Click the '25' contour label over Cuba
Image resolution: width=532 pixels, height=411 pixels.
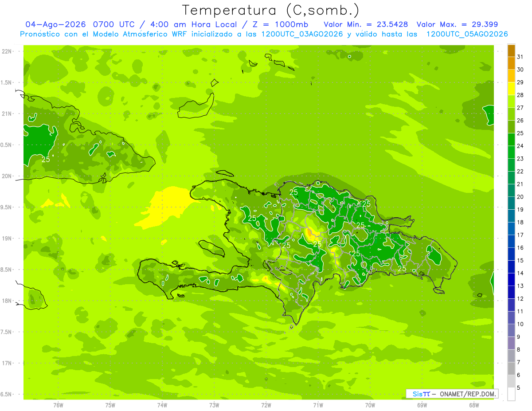coord(46,159)
